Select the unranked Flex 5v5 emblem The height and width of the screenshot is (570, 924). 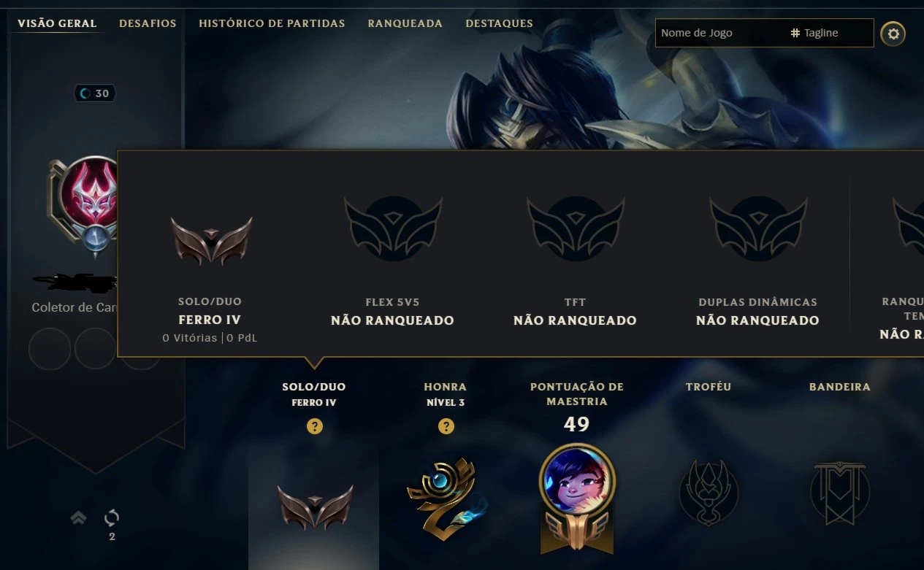(x=393, y=228)
